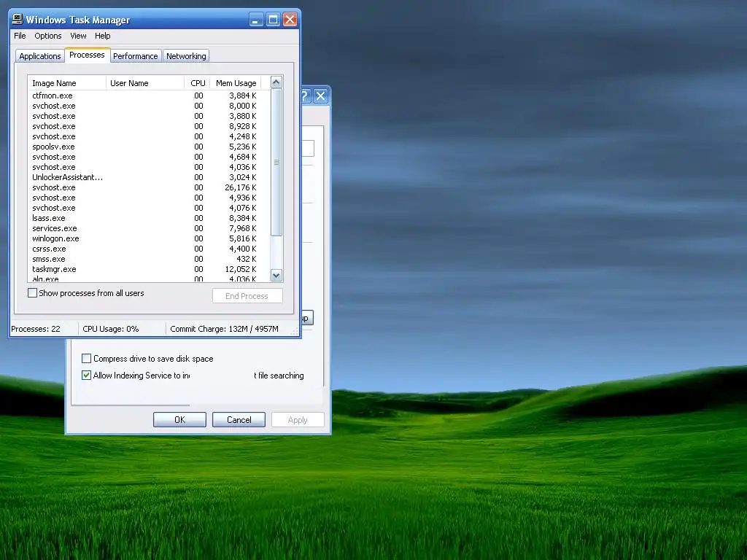The height and width of the screenshot is (560, 747).
Task: Select svchost.exe using 4,936 K memory
Action: pyautogui.click(x=149, y=198)
